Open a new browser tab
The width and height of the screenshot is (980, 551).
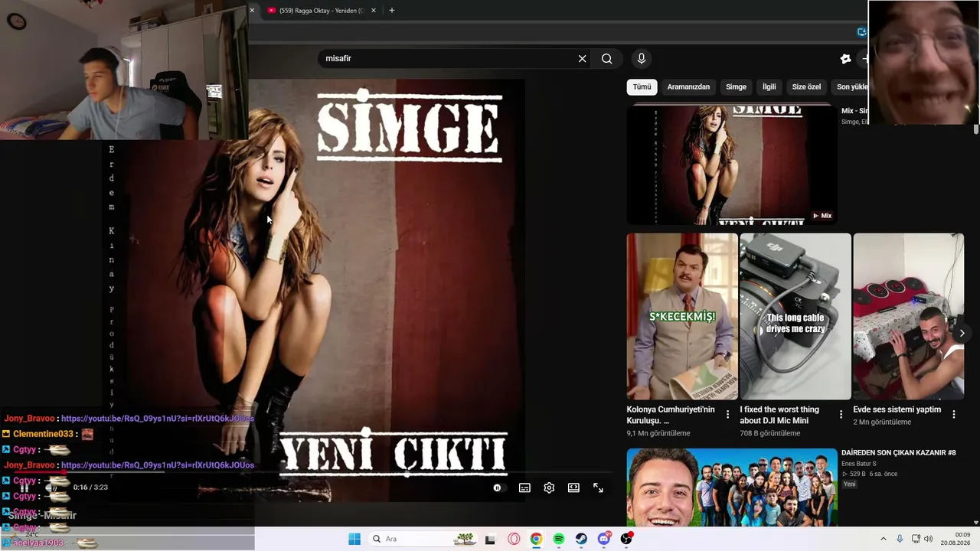pos(392,10)
